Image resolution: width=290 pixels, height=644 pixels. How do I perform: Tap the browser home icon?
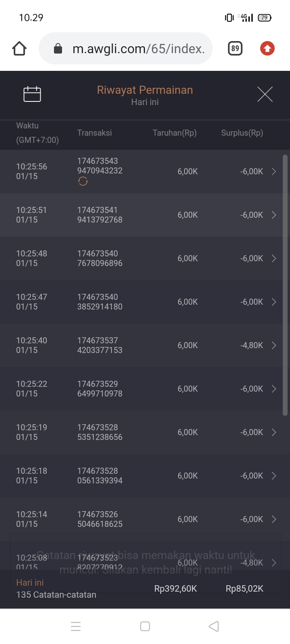[x=19, y=49]
